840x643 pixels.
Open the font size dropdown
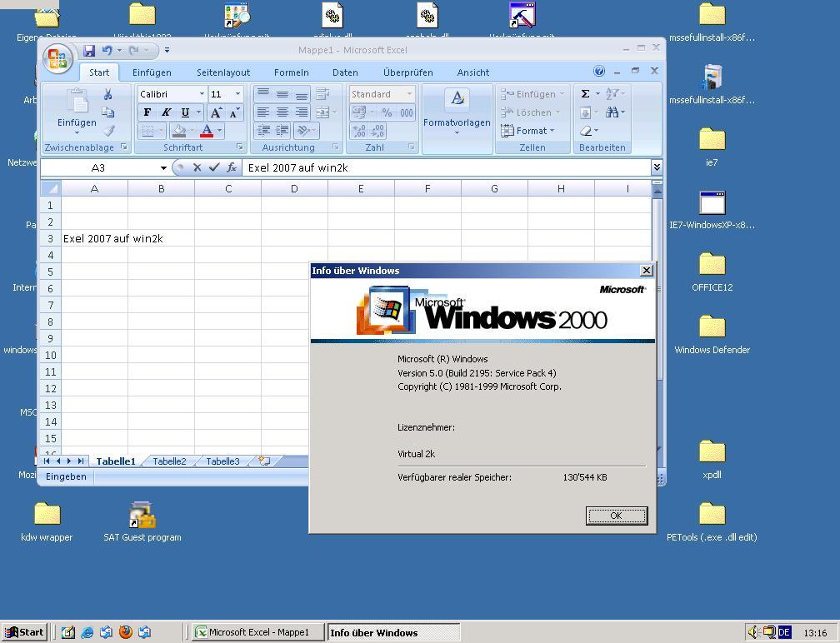click(237, 94)
